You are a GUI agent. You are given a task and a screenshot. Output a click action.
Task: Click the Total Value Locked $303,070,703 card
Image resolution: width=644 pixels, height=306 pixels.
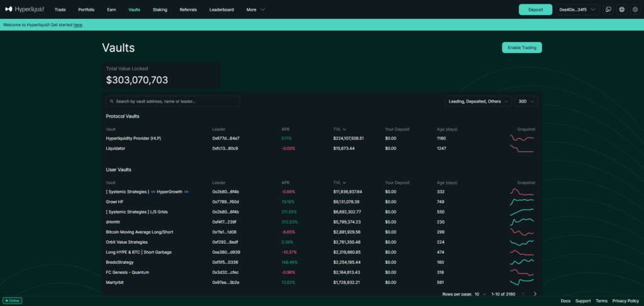(162, 76)
